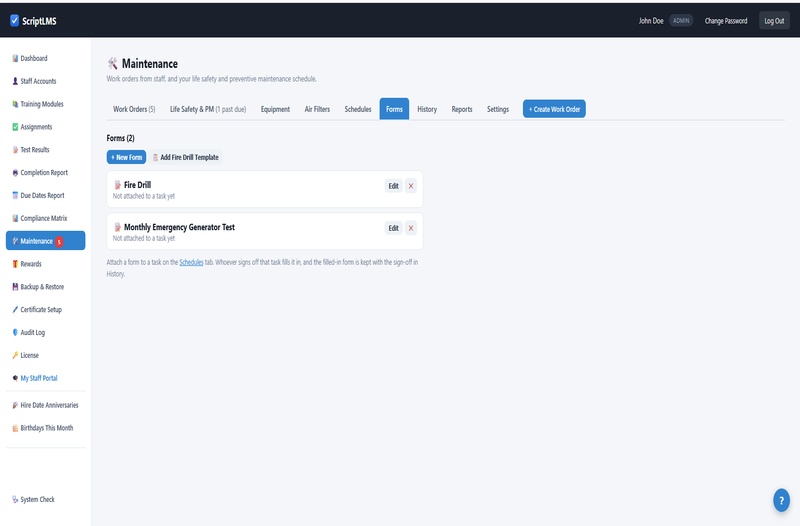Viewport: 800px width, 526px height.
Task: Open the Dashboard sidebar icon
Action: click(15, 58)
